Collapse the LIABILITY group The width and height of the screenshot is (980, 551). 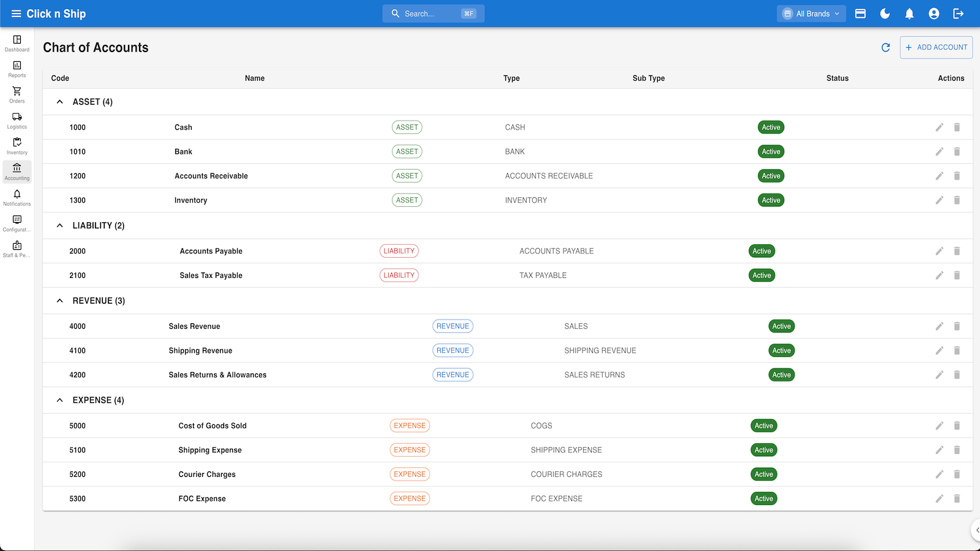point(59,225)
